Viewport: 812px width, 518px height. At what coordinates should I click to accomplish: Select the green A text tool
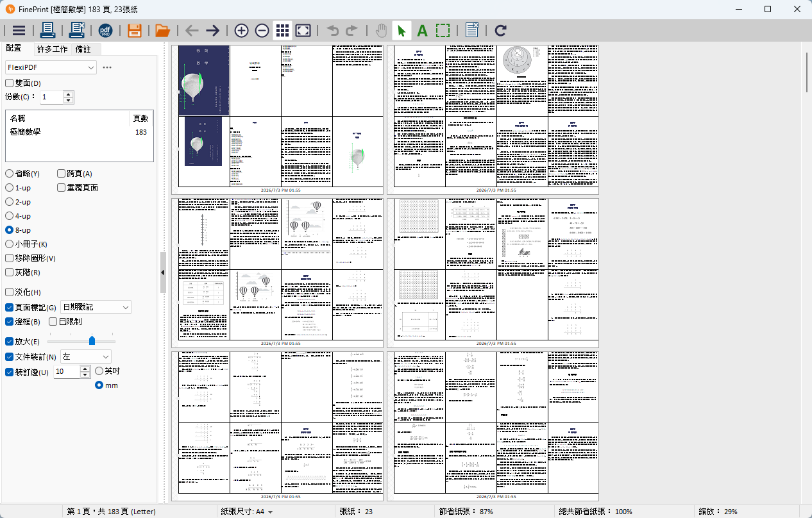(x=422, y=30)
